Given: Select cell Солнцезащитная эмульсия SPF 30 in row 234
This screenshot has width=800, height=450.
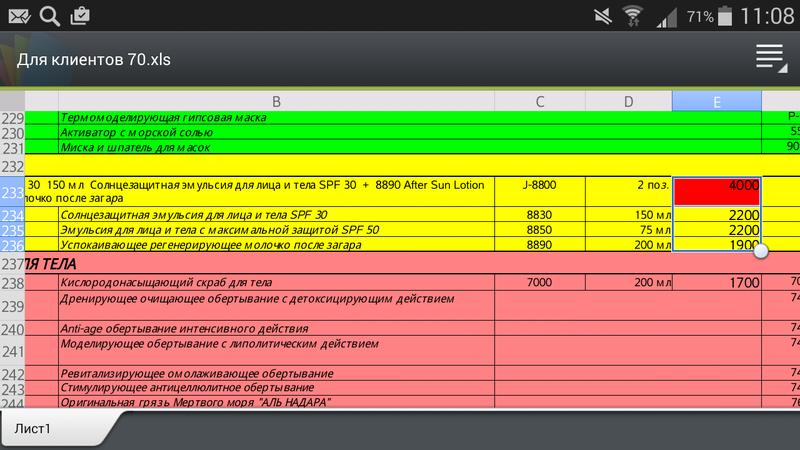Looking at the screenshot, I should 276,215.
